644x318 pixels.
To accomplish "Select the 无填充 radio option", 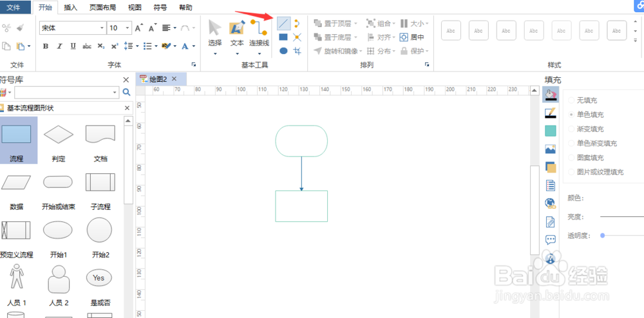I will (x=571, y=100).
